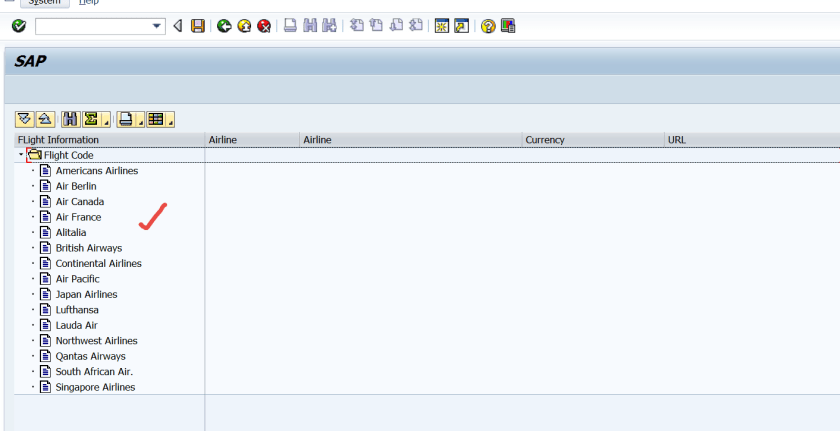Image resolution: width=840 pixels, height=431 pixels.
Task: Click the Find Next binoculars icon
Action: pyautogui.click(x=329, y=25)
